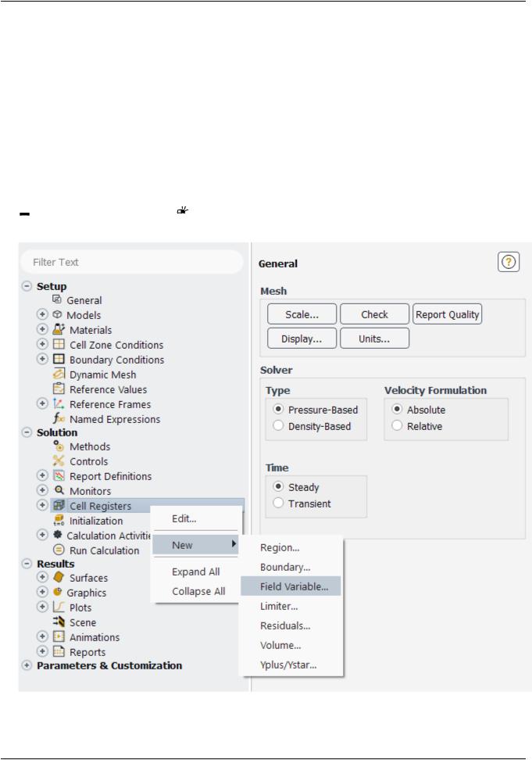The image size is (532, 760).
Task: Select Transient time option
Action: point(278,503)
